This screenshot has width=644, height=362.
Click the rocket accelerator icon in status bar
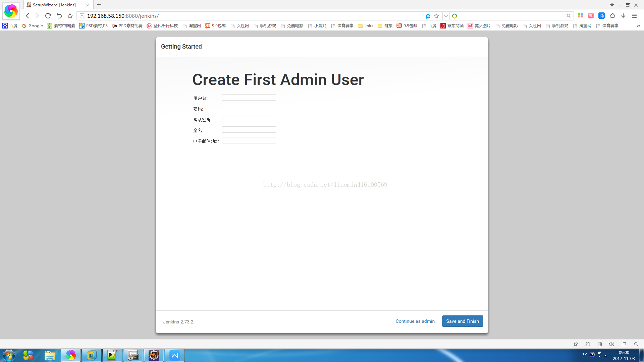(x=576, y=344)
